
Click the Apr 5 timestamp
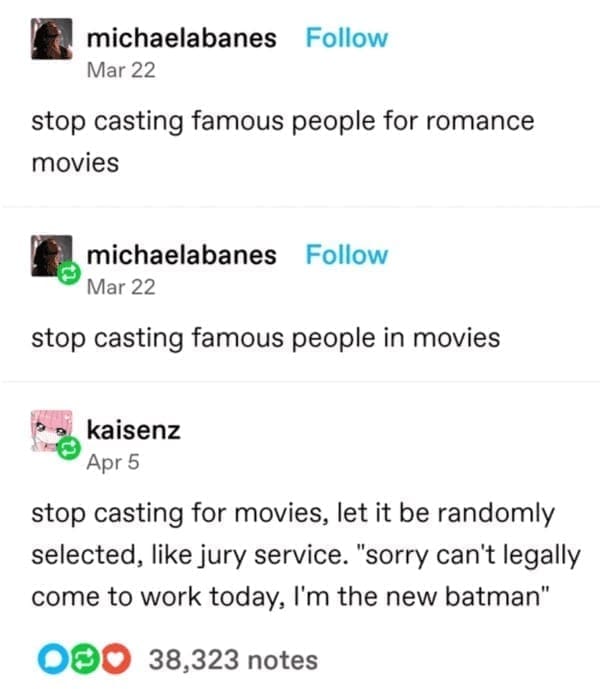point(113,462)
